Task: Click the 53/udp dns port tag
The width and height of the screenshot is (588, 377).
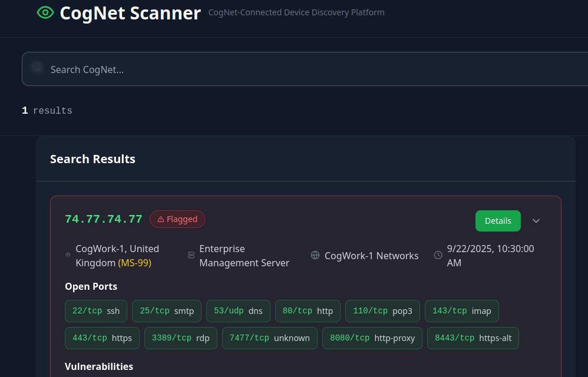Action: click(238, 311)
